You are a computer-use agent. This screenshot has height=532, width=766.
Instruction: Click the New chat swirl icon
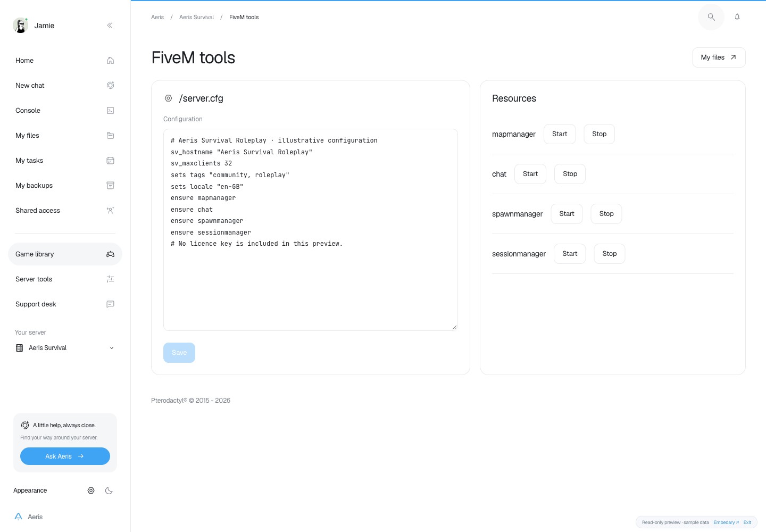(110, 85)
